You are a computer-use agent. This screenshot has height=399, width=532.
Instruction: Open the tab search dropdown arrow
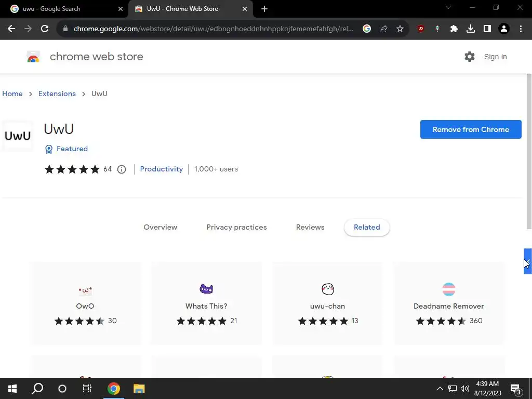448,7
